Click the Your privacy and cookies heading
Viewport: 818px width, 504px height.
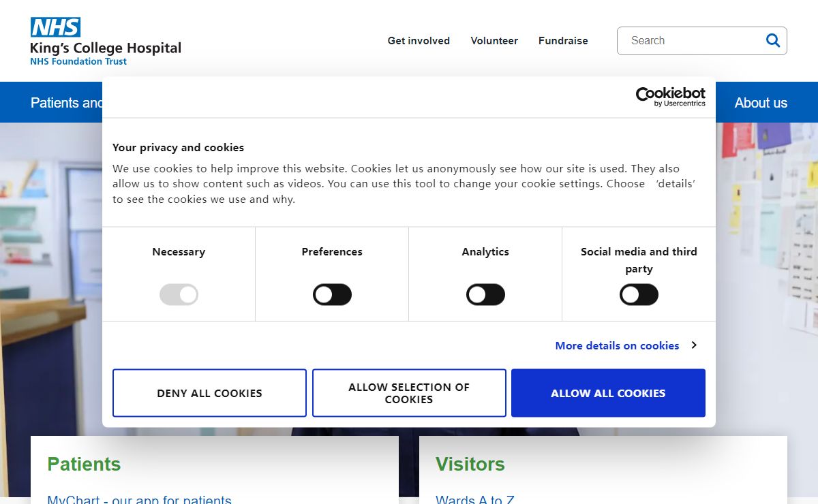click(178, 147)
